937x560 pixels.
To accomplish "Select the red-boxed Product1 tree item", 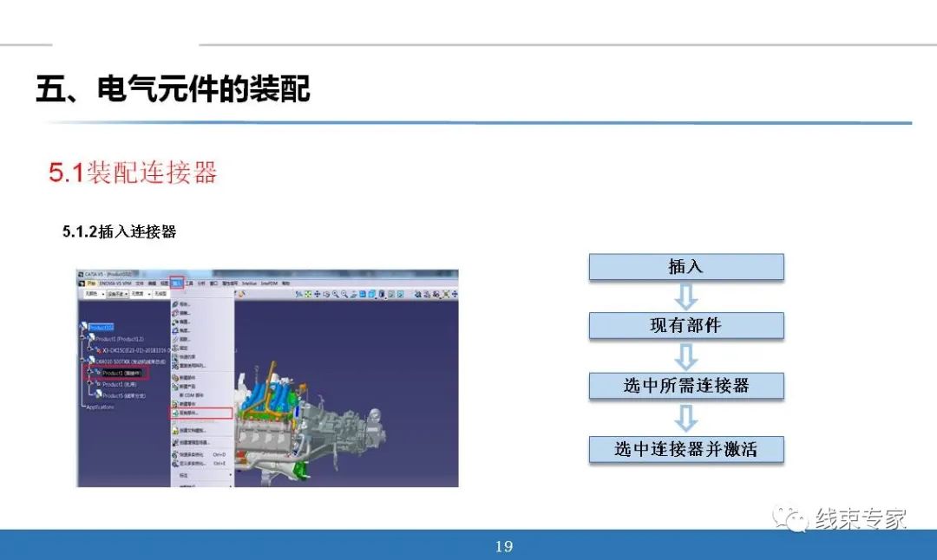I will [122, 373].
